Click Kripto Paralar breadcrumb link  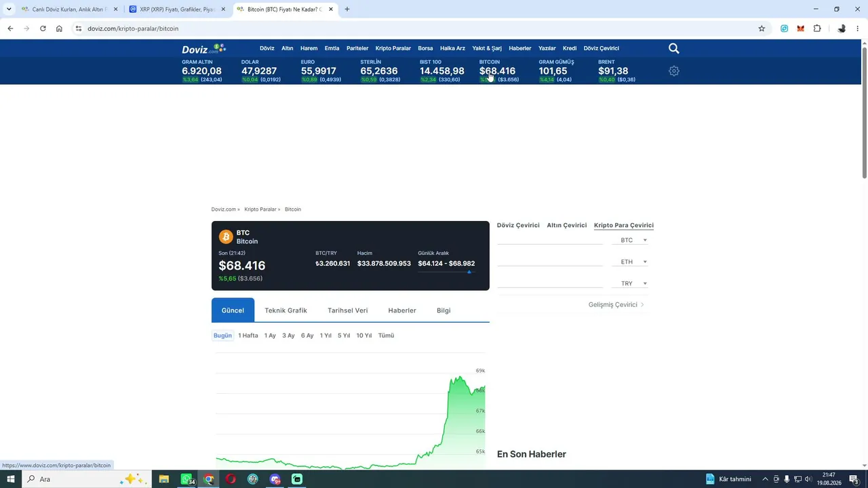point(260,209)
